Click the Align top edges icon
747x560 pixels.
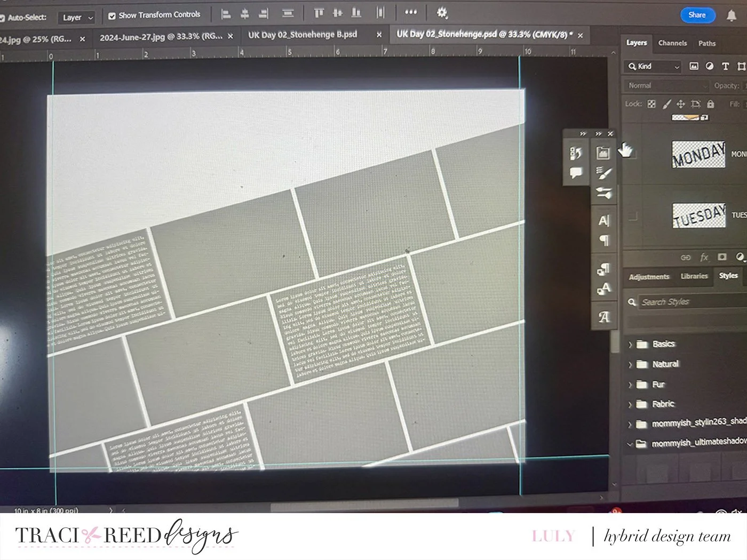[319, 13]
